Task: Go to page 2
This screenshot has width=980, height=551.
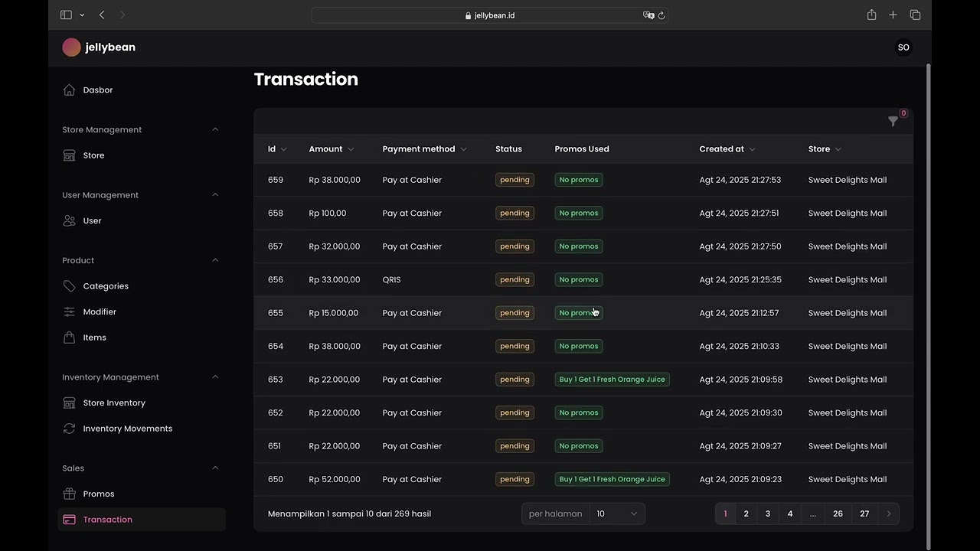Action: click(746, 514)
